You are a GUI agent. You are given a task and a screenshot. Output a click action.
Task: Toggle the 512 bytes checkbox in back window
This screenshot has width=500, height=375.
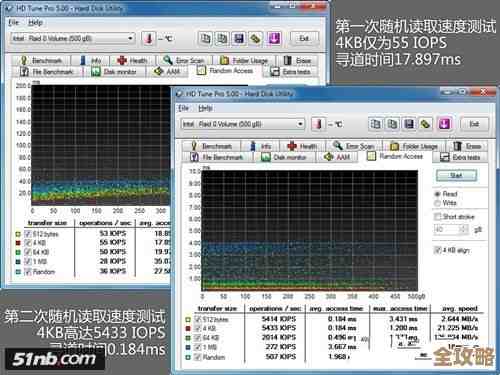pyautogui.click(x=28, y=234)
